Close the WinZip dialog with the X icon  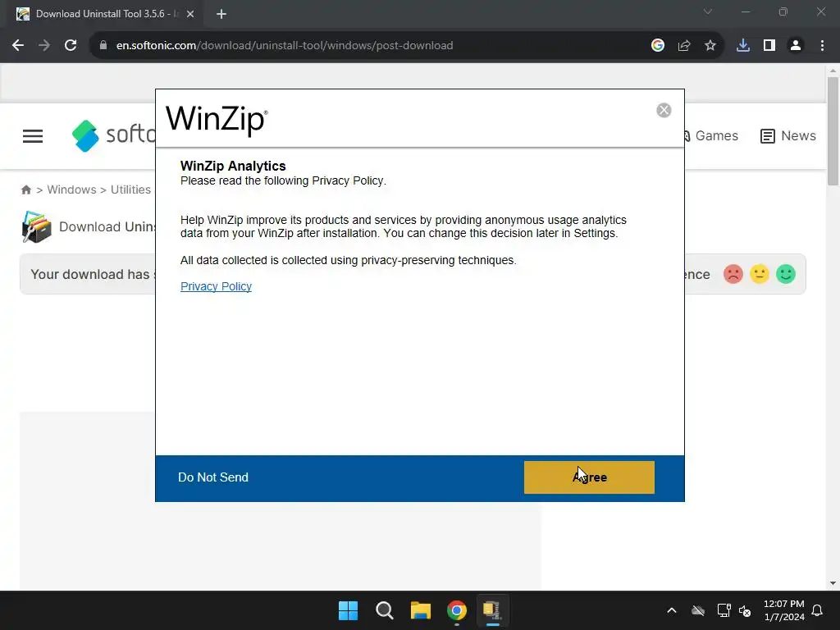(x=664, y=110)
